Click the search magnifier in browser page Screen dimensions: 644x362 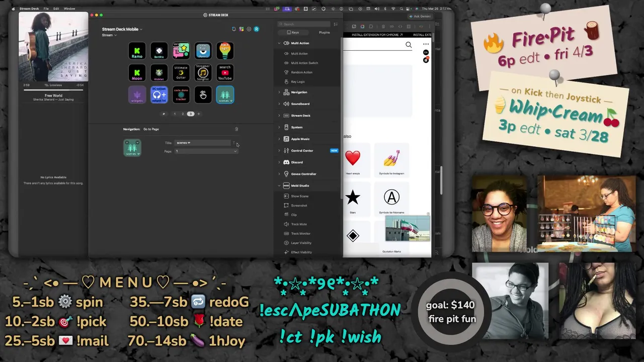pyautogui.click(x=409, y=45)
